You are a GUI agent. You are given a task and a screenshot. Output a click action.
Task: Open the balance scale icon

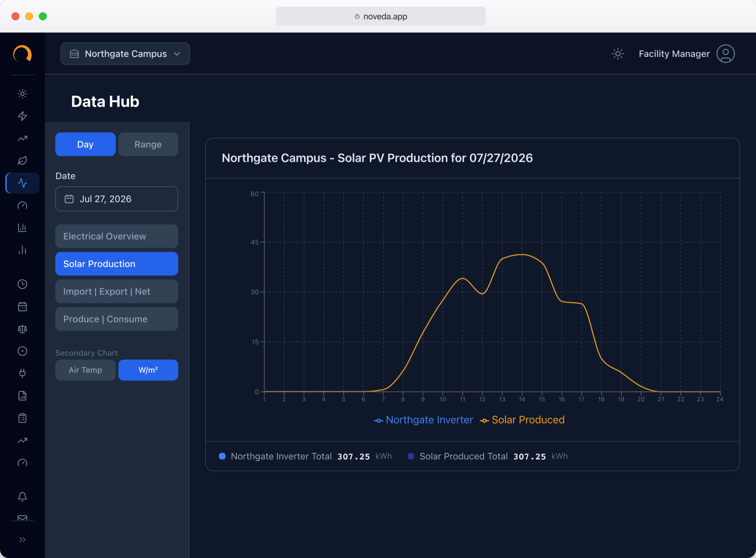(x=22, y=329)
